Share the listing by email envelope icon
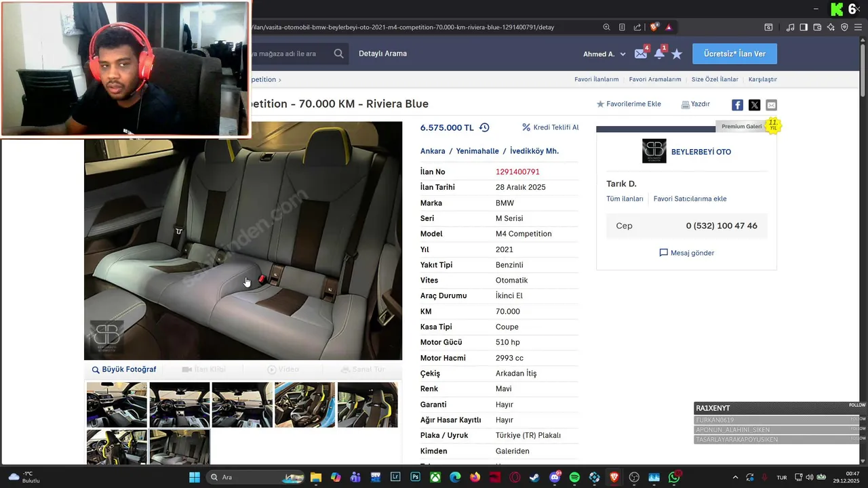868x488 pixels. click(771, 105)
